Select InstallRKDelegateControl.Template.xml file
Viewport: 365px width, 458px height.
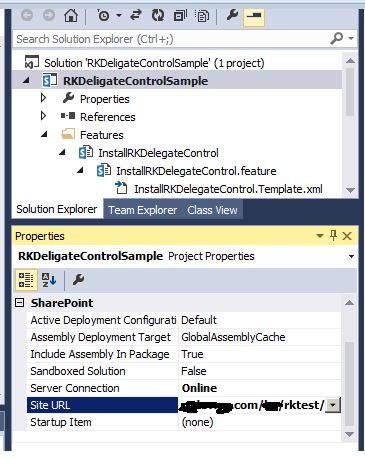point(228,189)
